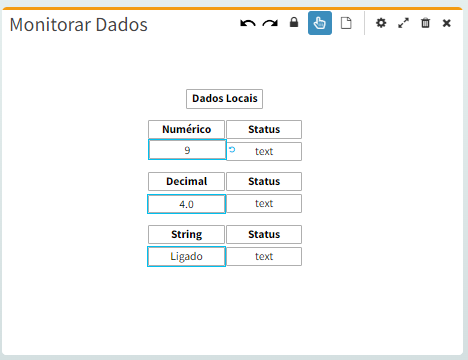This screenshot has width=468, height=360.
Task: Click Status header next to String
Action: (264, 234)
